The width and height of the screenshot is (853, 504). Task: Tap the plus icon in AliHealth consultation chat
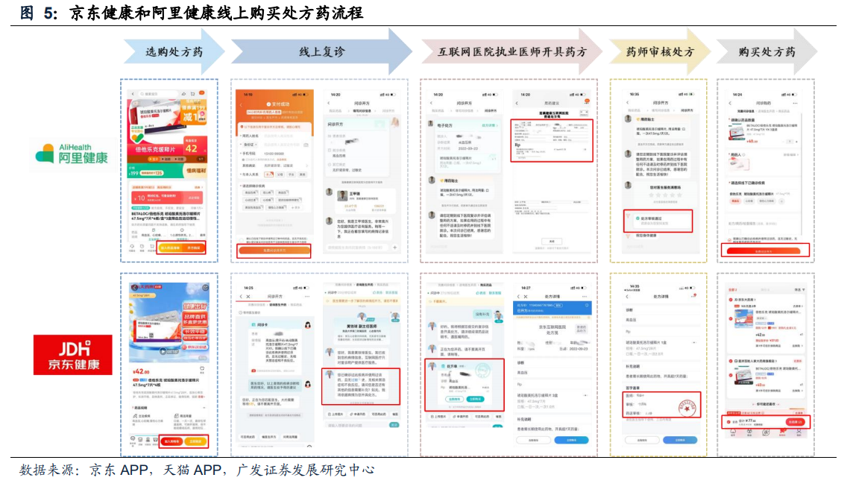[x=395, y=248]
